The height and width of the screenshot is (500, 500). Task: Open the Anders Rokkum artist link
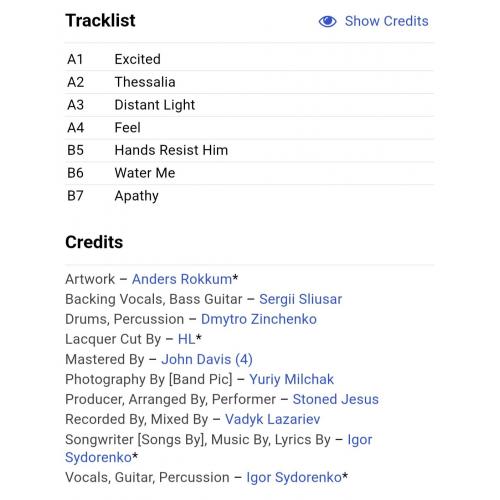pyautogui.click(x=182, y=279)
